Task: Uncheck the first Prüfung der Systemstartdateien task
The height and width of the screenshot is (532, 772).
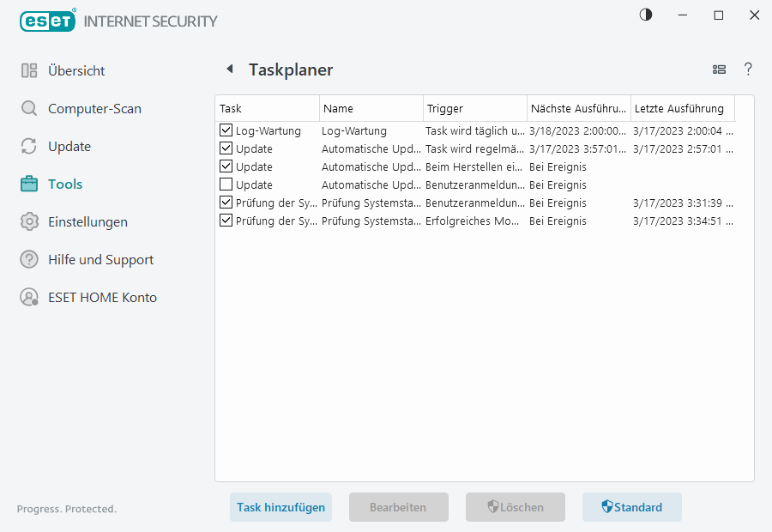Action: [226, 203]
